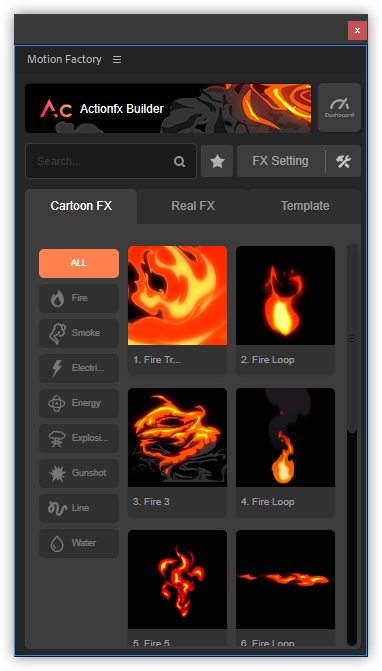Switch to the Cartoon FX tab
382x671 pixels.
81,206
